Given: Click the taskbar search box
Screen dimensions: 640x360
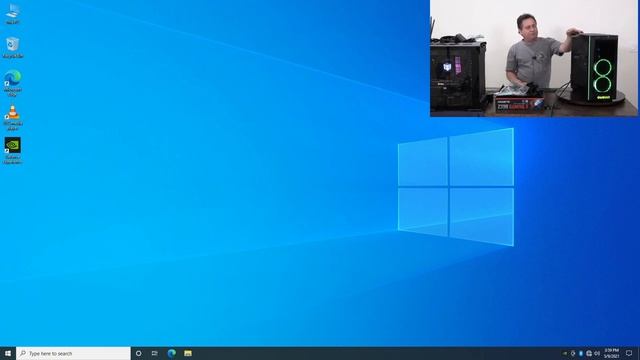Looking at the screenshot, I should pos(73,353).
